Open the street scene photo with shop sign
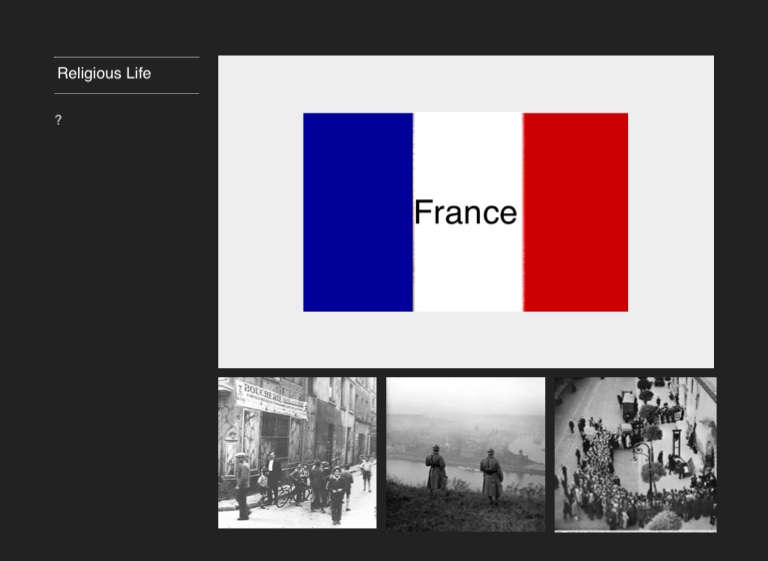The height and width of the screenshot is (561, 768). pyautogui.click(x=297, y=452)
